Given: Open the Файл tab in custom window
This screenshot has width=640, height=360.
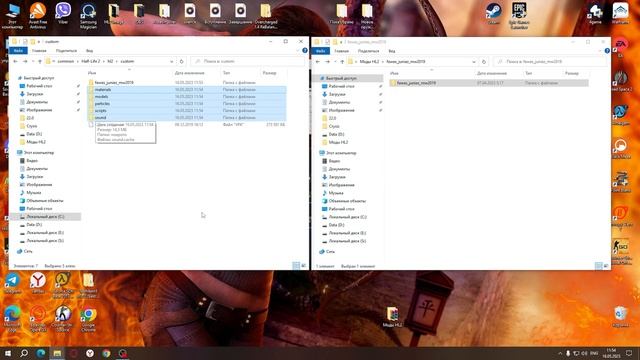Looking at the screenshot, I should [18, 51].
